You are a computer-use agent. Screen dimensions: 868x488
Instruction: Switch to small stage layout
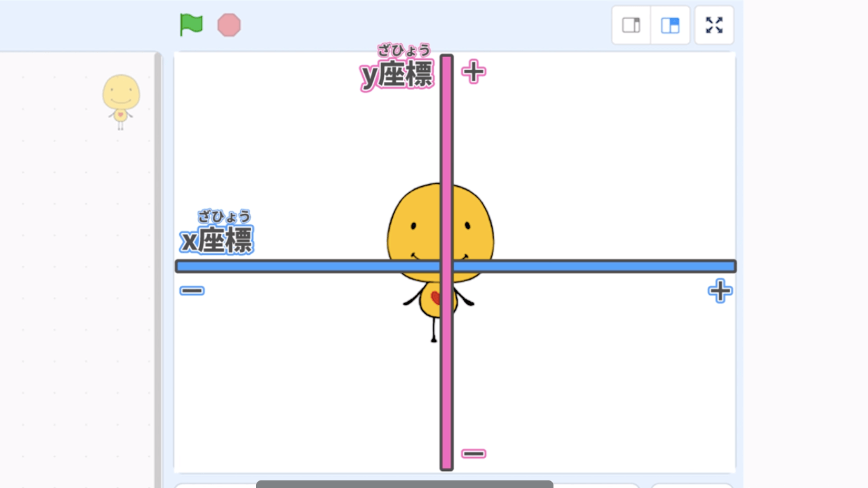(x=631, y=25)
